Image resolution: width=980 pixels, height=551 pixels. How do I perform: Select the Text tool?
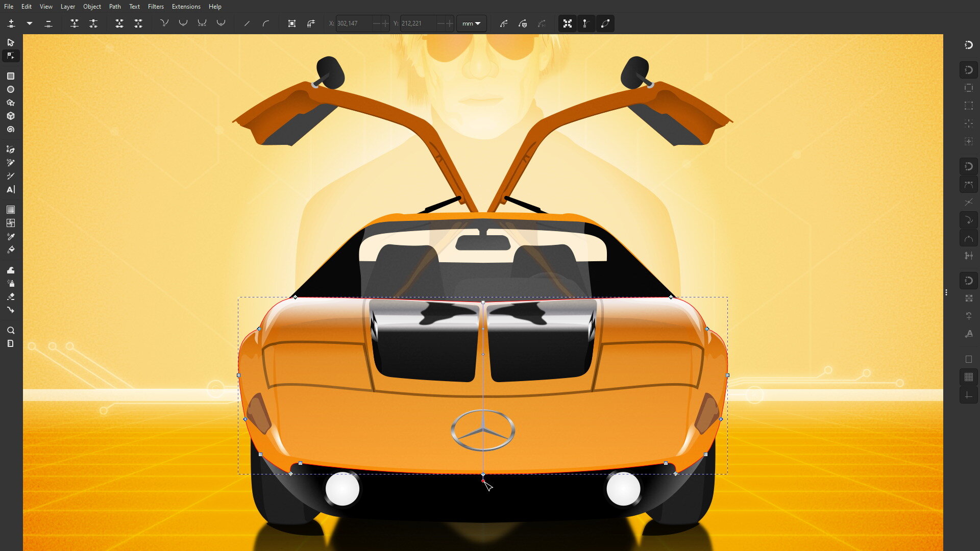(x=11, y=189)
